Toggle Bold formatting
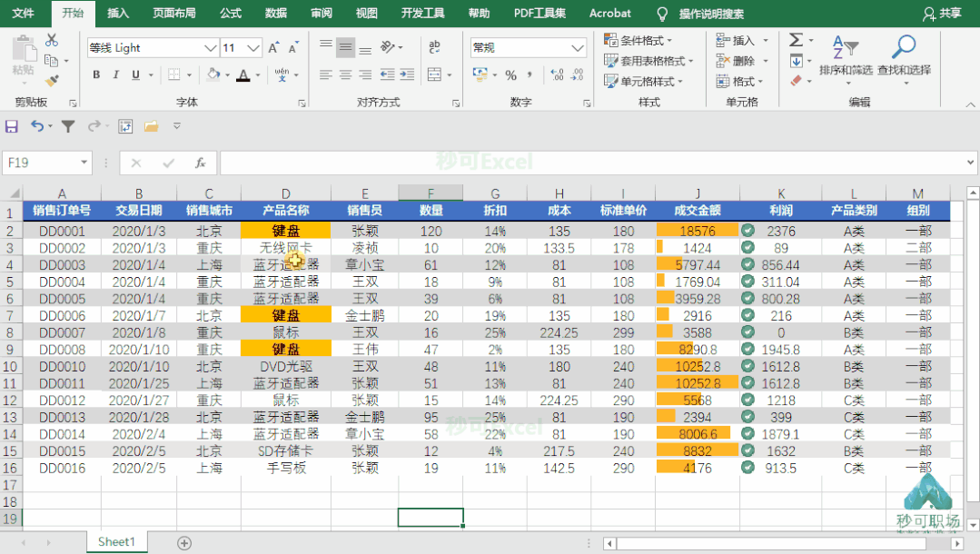The width and height of the screenshot is (980, 554). pyautogui.click(x=96, y=75)
